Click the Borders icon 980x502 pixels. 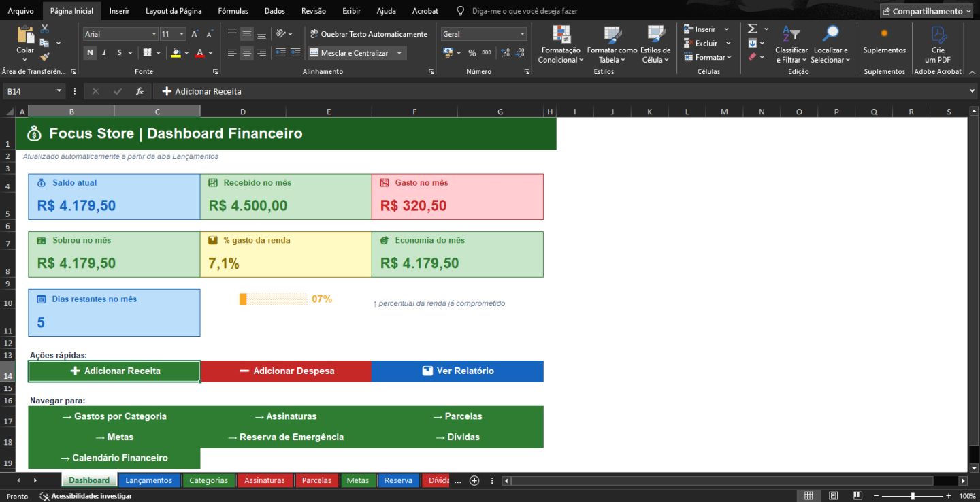click(x=148, y=52)
